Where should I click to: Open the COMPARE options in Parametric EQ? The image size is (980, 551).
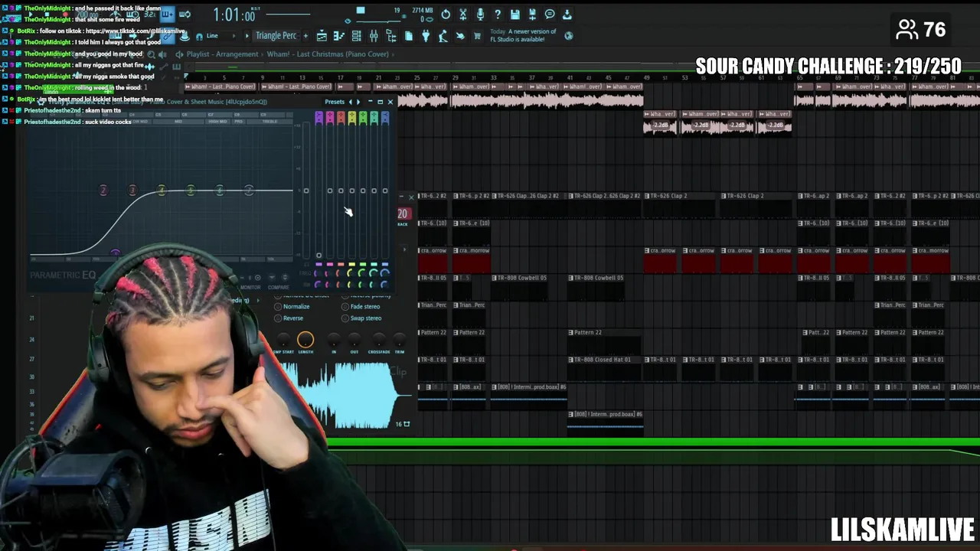pos(278,287)
